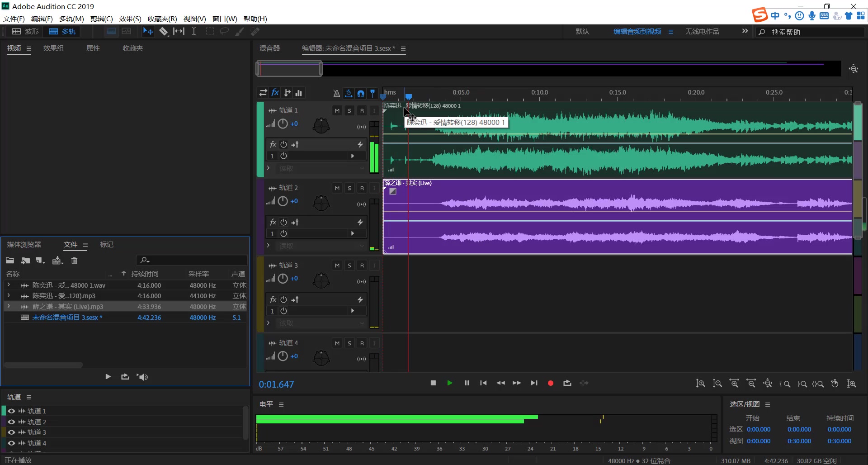The height and width of the screenshot is (465, 868).
Task: Open effect slot 1 arrow on 轨道 1
Action: (353, 156)
